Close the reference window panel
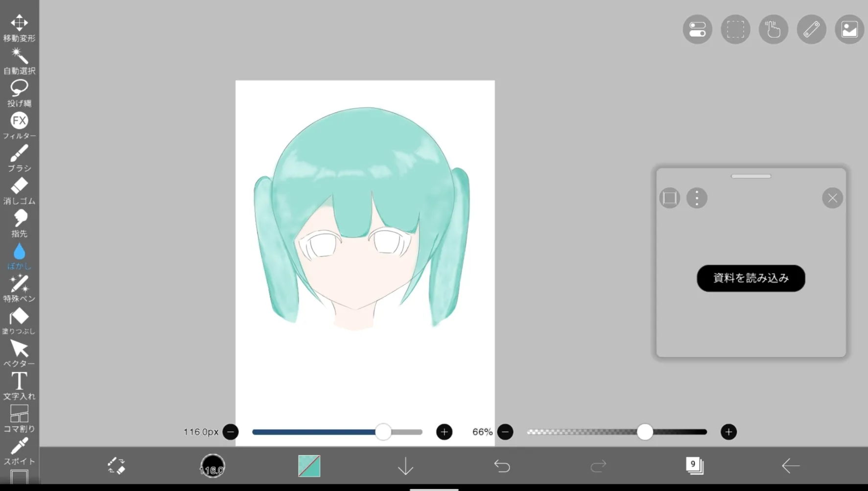 click(832, 198)
